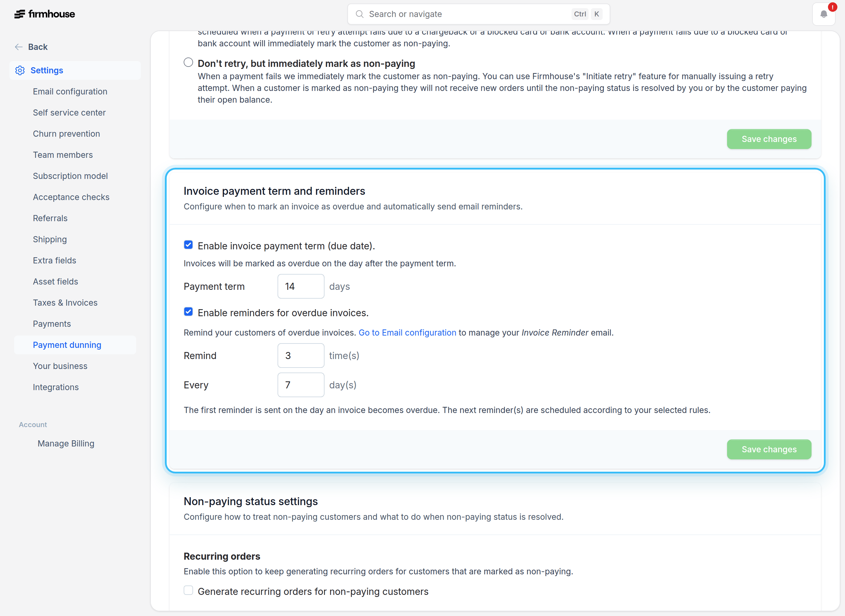The image size is (845, 616).
Task: Click the Every day(s) input
Action: (301, 385)
